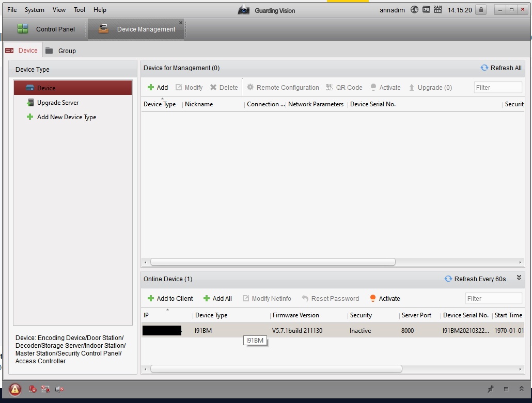Image resolution: width=532 pixels, height=403 pixels.
Task: Open the Tool menu
Action: [80, 10]
